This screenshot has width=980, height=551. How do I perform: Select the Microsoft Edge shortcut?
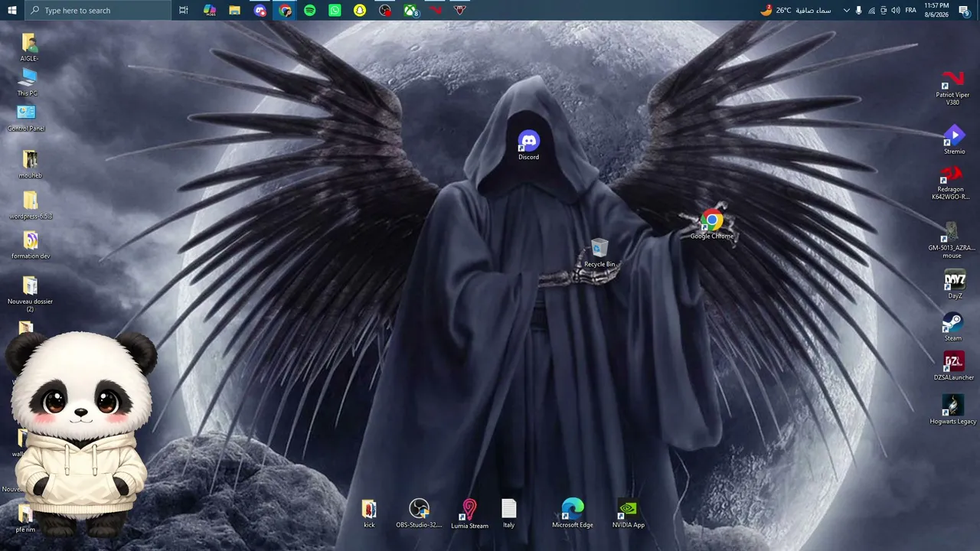pos(573,514)
